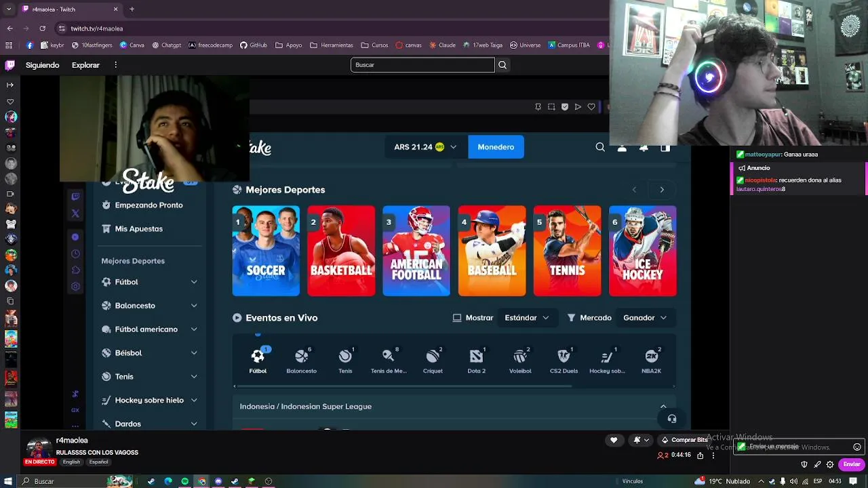Click the taskbar volume speaker icon
The image size is (868, 488).
[x=793, y=481]
